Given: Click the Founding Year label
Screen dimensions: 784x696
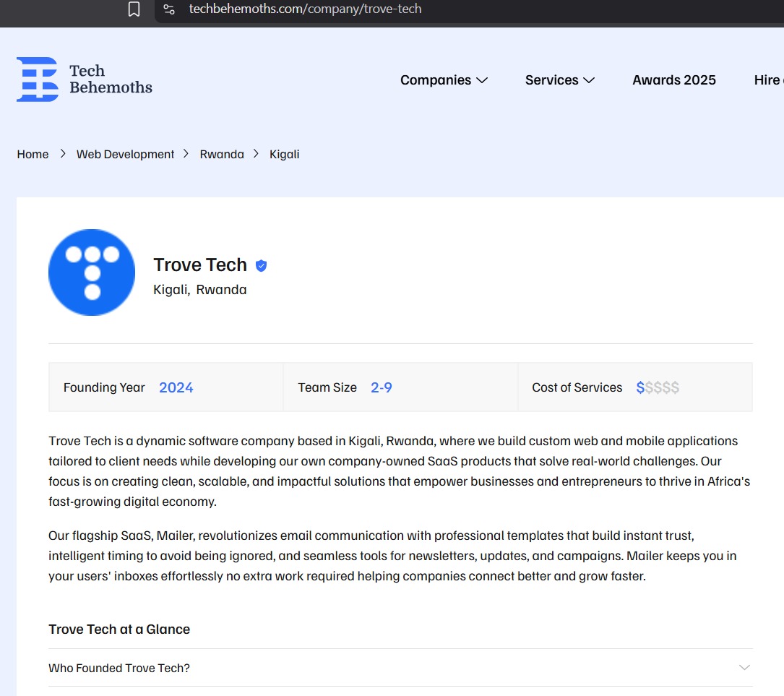Looking at the screenshot, I should click(104, 387).
